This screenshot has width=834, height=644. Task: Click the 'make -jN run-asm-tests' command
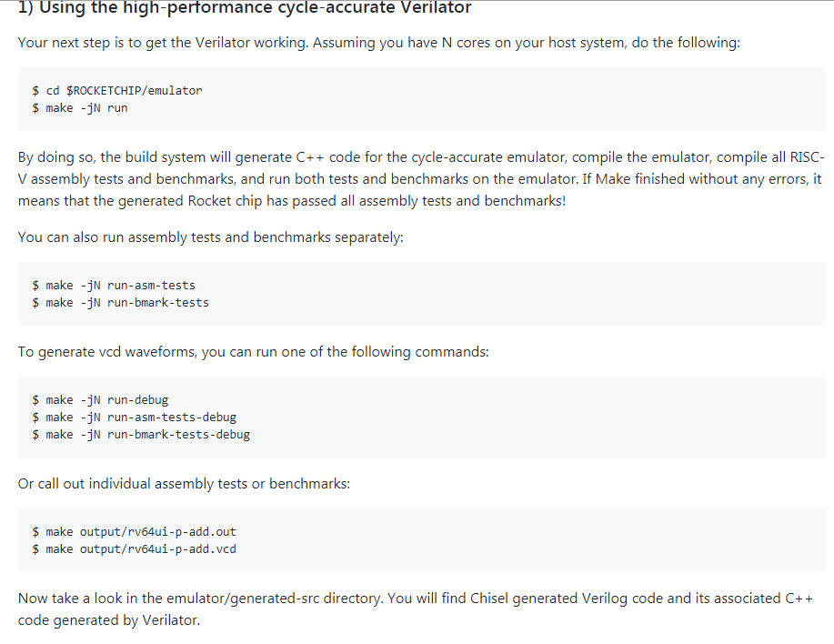[x=114, y=285]
